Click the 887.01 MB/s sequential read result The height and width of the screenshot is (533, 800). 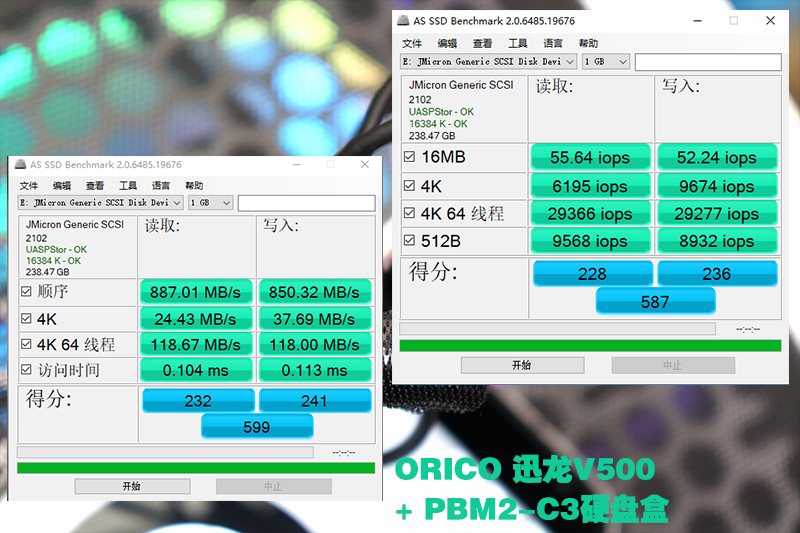pyautogui.click(x=196, y=292)
